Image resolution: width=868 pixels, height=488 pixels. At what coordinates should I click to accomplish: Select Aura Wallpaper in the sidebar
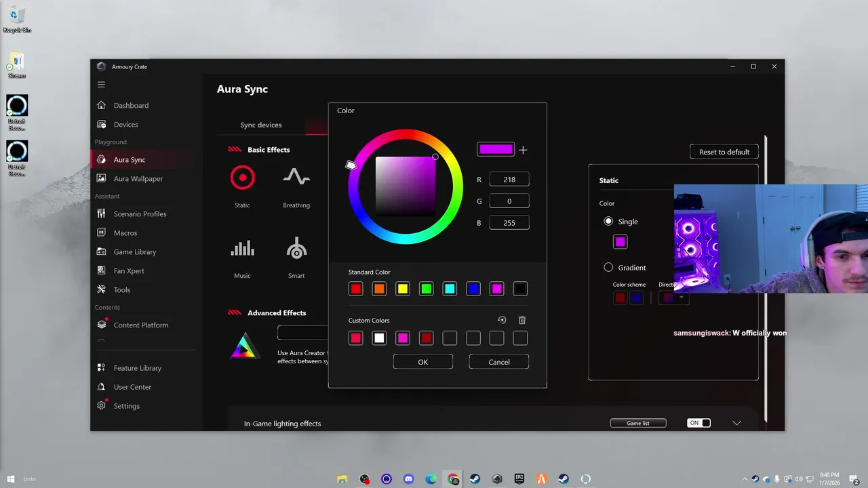[138, 179]
